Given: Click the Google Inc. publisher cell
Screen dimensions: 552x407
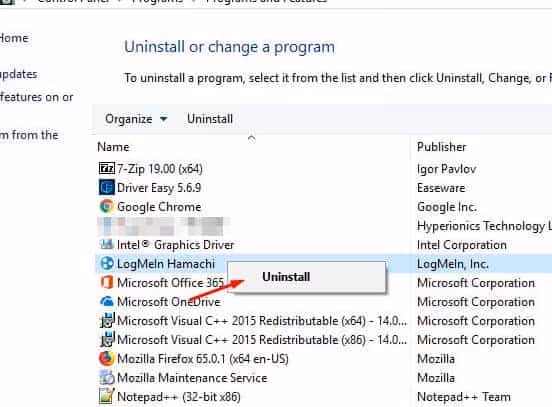Looking at the screenshot, I should pyautogui.click(x=447, y=207).
